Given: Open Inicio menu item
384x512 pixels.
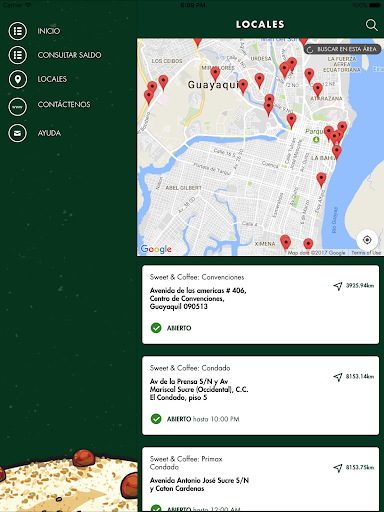Looking at the screenshot, I should tap(49, 31).
